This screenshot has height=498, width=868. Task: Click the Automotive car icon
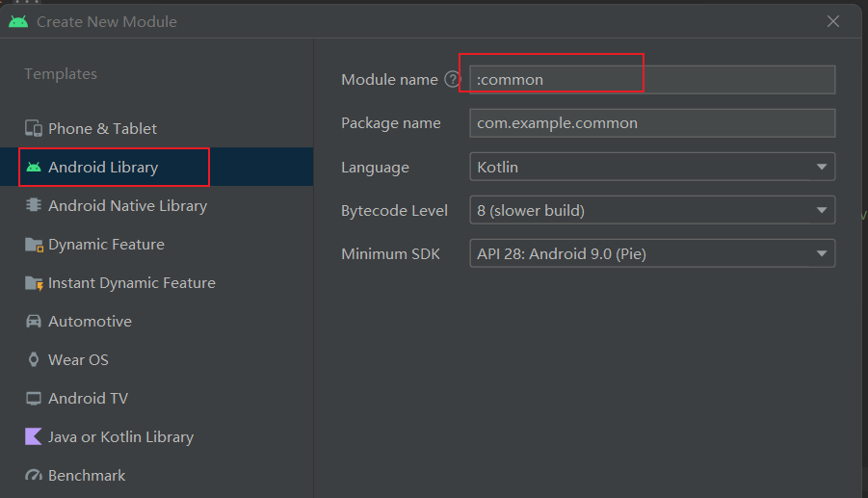click(x=34, y=321)
